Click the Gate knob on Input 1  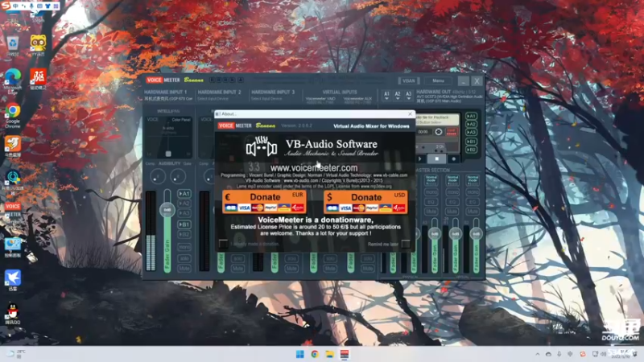click(x=178, y=176)
